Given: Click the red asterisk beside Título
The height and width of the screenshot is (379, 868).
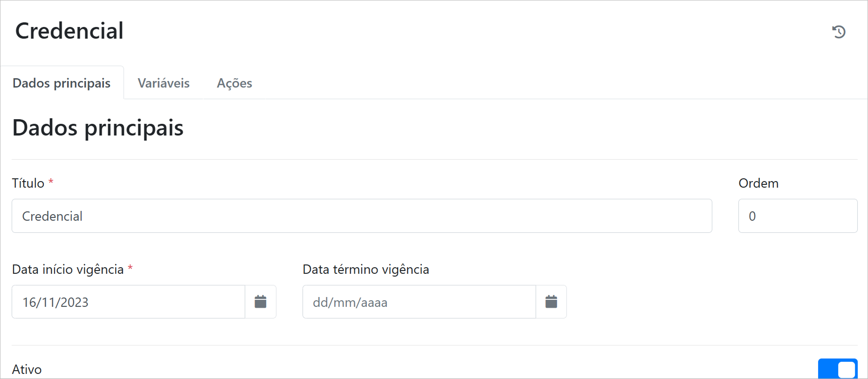Looking at the screenshot, I should tap(51, 182).
